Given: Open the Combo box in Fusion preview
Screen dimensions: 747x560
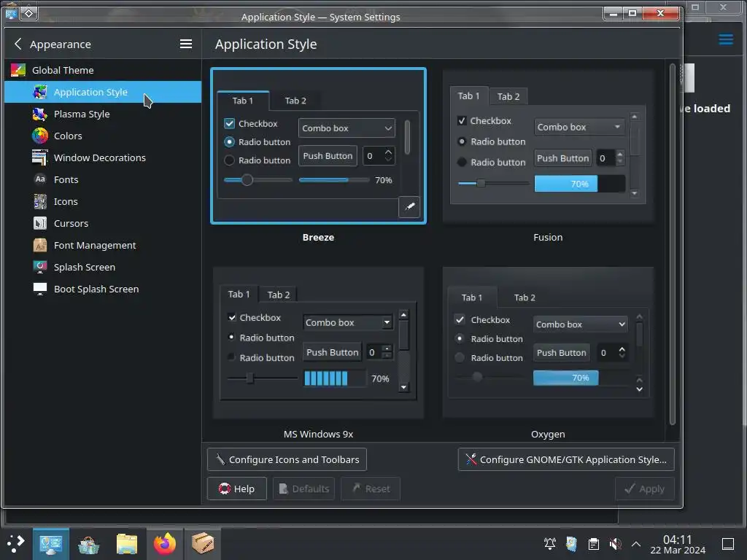Looking at the screenshot, I should tap(579, 127).
